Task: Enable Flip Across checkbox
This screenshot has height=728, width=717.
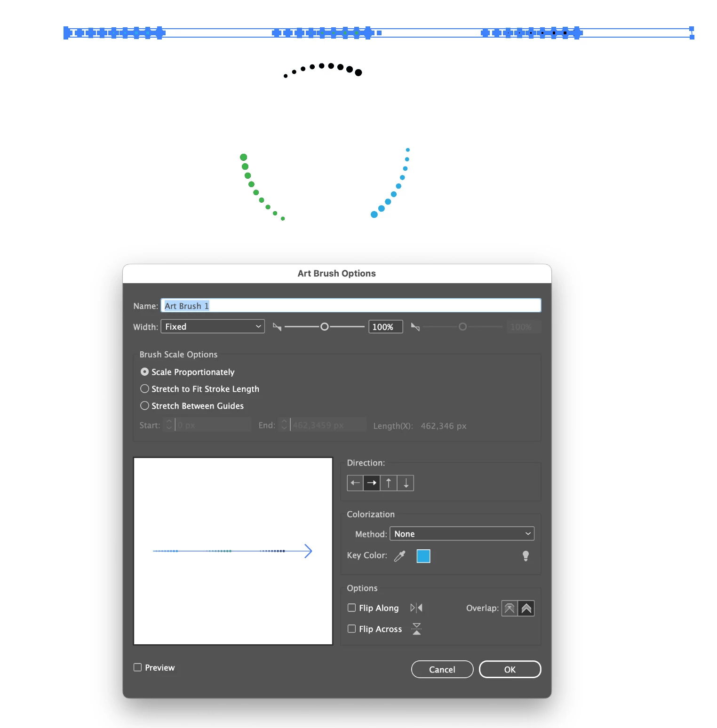Action: click(x=351, y=629)
